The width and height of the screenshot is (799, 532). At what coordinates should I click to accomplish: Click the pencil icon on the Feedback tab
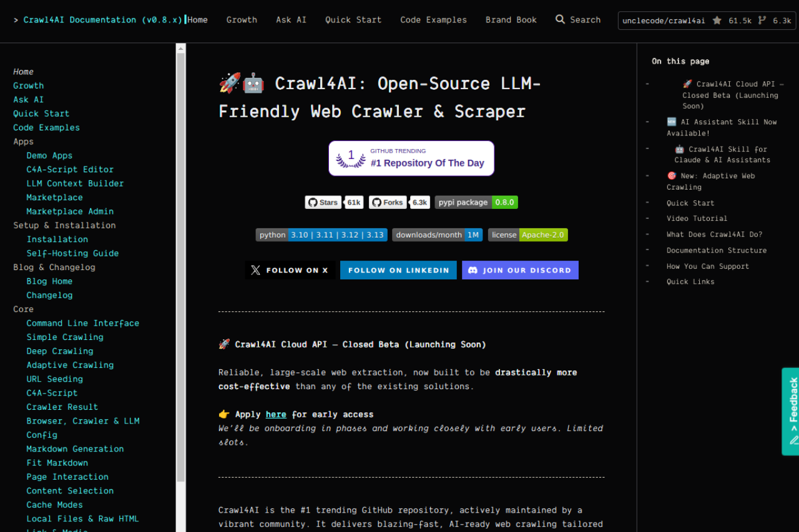pos(793,440)
